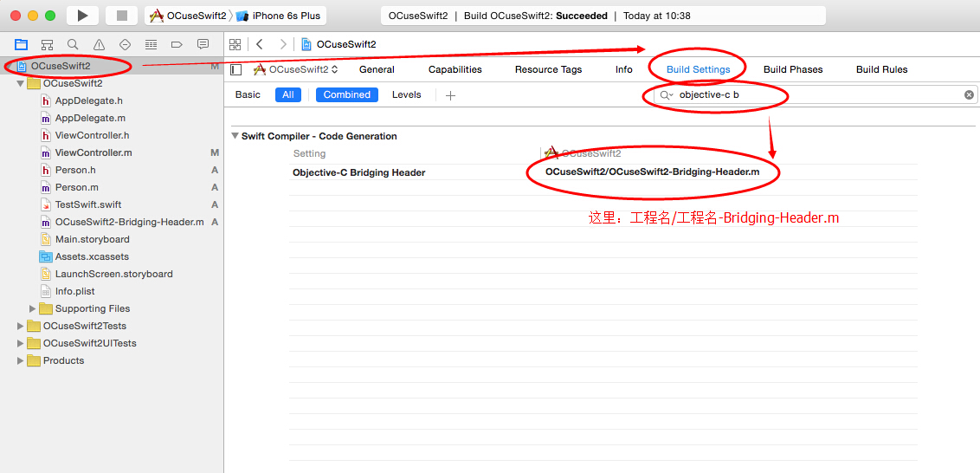Switch to the Capabilities tab
This screenshot has height=473, width=980.
click(x=455, y=69)
